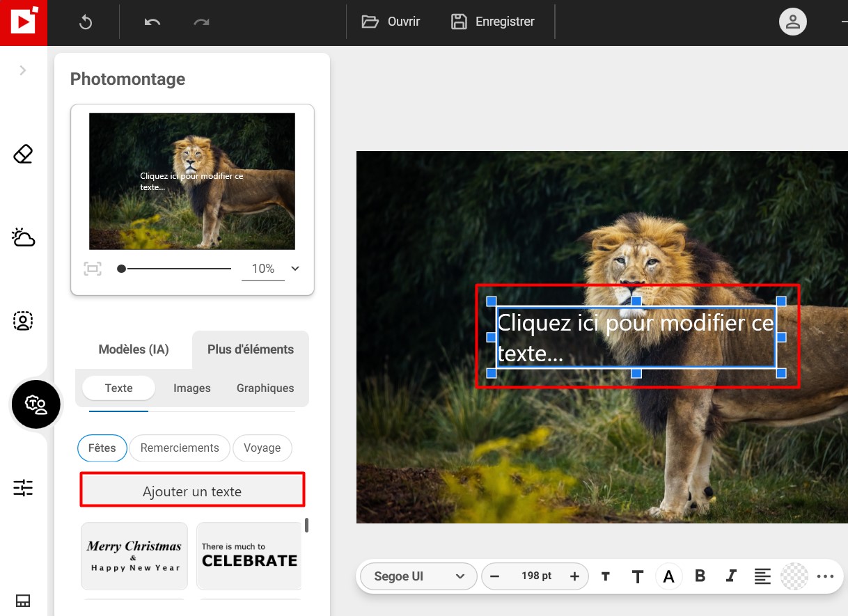Switch to the Images tab
The image size is (848, 616).
click(192, 388)
